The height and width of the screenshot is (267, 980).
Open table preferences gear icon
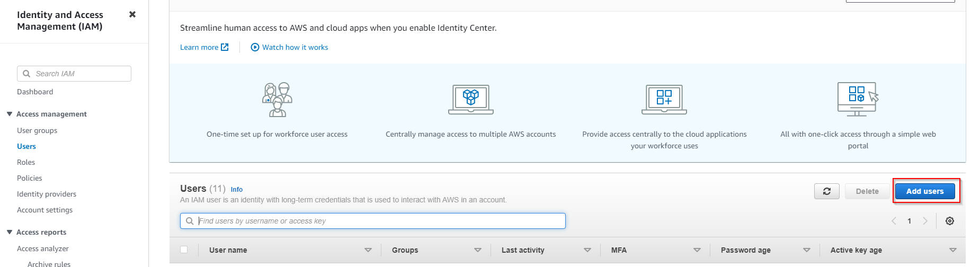click(x=950, y=221)
